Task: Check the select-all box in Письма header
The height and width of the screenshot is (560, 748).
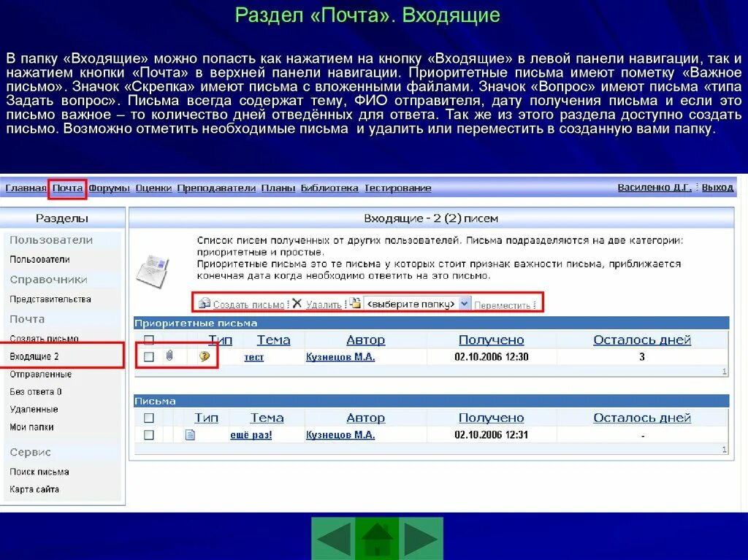Action: coord(149,418)
